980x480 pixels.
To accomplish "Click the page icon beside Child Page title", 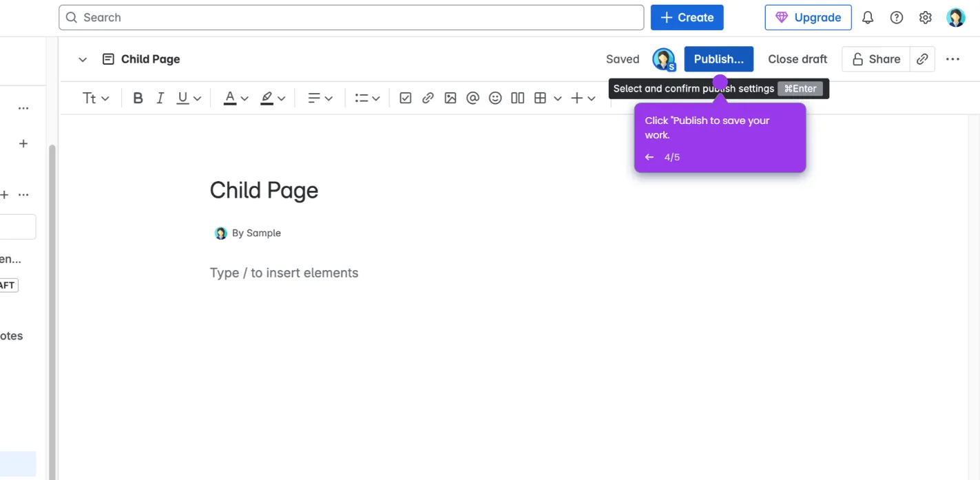I will pos(108,59).
